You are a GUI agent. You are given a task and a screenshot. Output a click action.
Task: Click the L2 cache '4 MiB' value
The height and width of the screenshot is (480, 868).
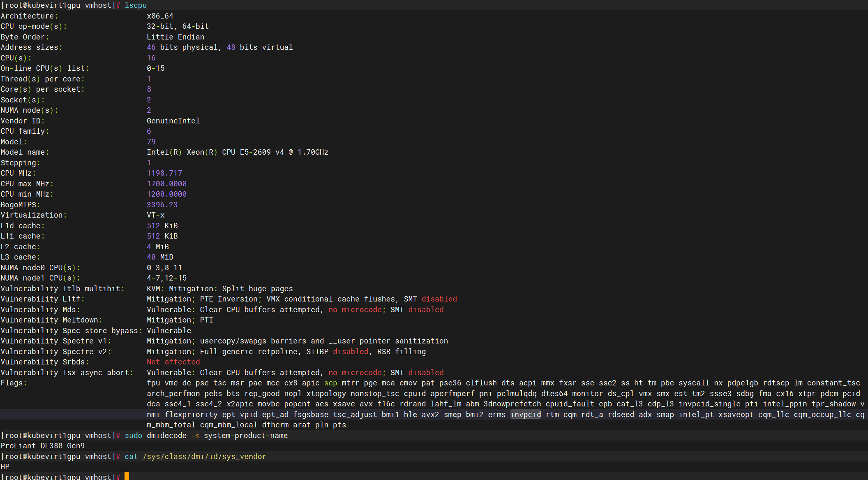click(x=158, y=247)
